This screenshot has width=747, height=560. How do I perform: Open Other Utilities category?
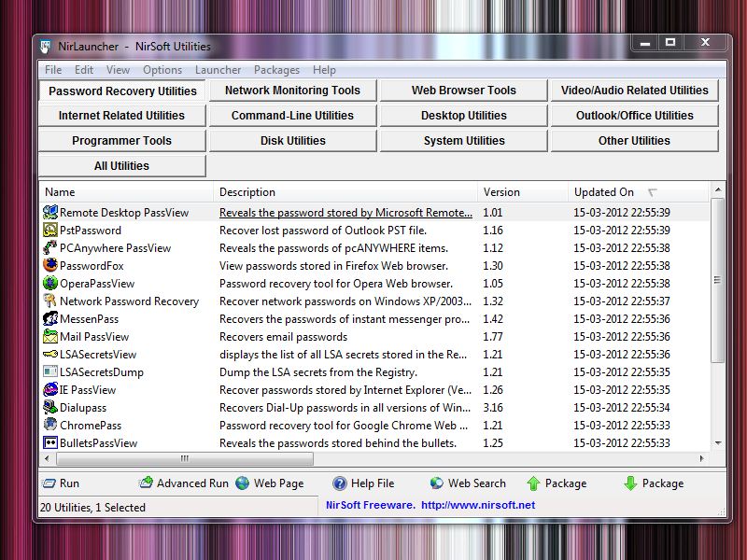pyautogui.click(x=635, y=141)
